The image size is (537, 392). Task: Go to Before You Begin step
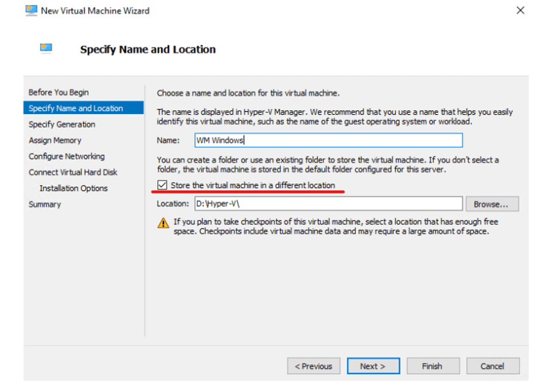pos(59,92)
